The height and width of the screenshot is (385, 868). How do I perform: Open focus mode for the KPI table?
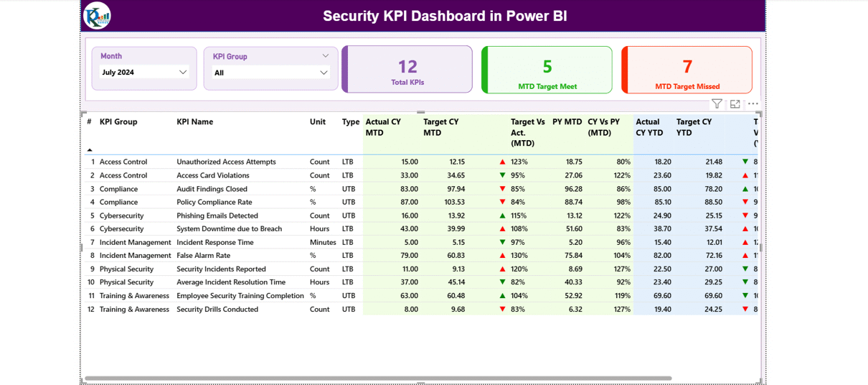[735, 104]
